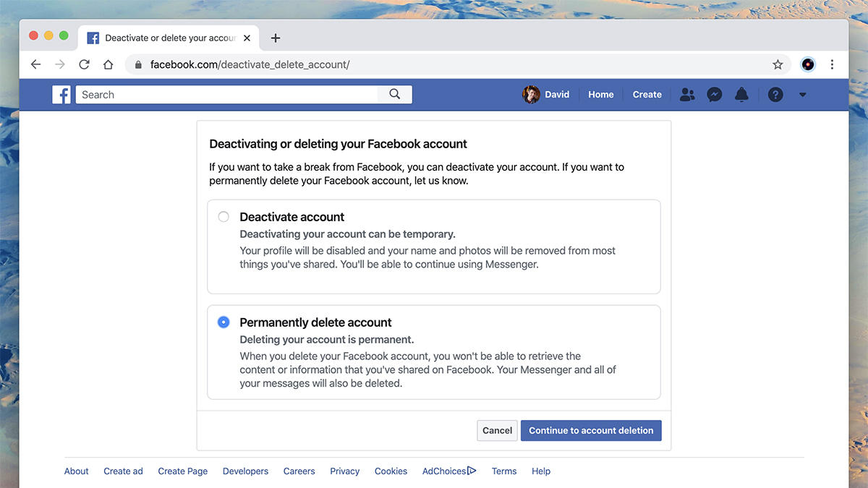The image size is (868, 488).
Task: Click the browser home icon
Action: pyautogui.click(x=108, y=64)
